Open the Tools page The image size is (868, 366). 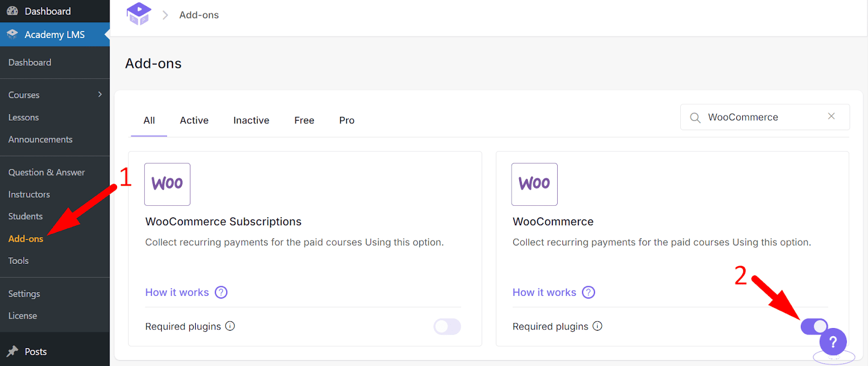click(x=18, y=261)
